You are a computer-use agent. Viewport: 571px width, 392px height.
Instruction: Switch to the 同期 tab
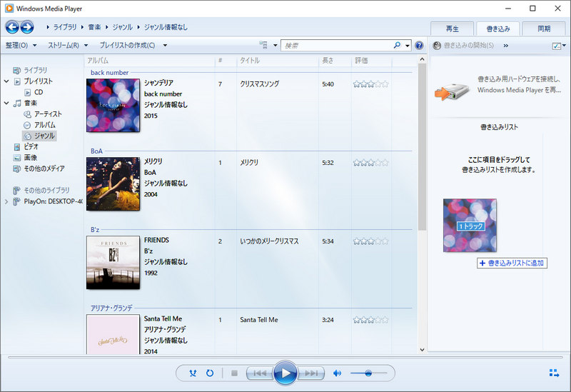544,29
